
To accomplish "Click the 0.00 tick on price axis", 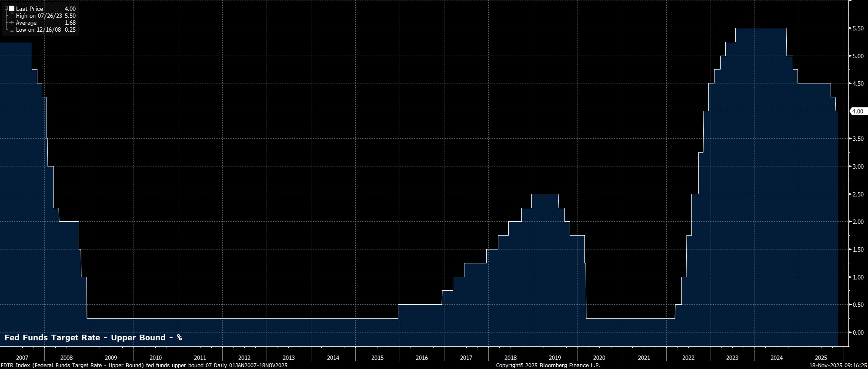I will pos(858,332).
